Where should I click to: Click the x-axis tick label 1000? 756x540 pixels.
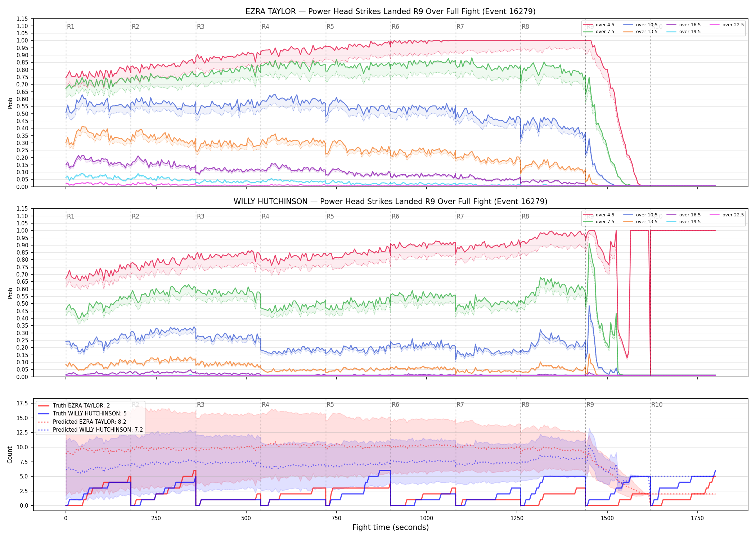[427, 518]
